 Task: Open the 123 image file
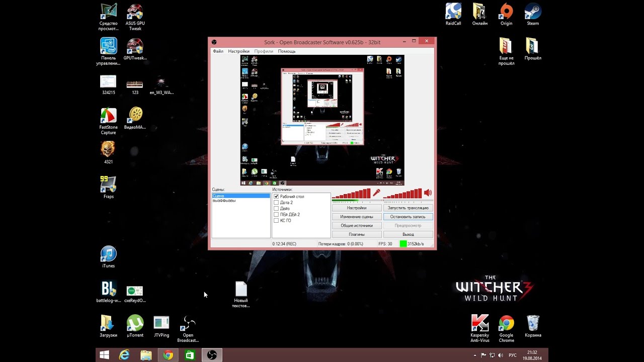point(135,86)
